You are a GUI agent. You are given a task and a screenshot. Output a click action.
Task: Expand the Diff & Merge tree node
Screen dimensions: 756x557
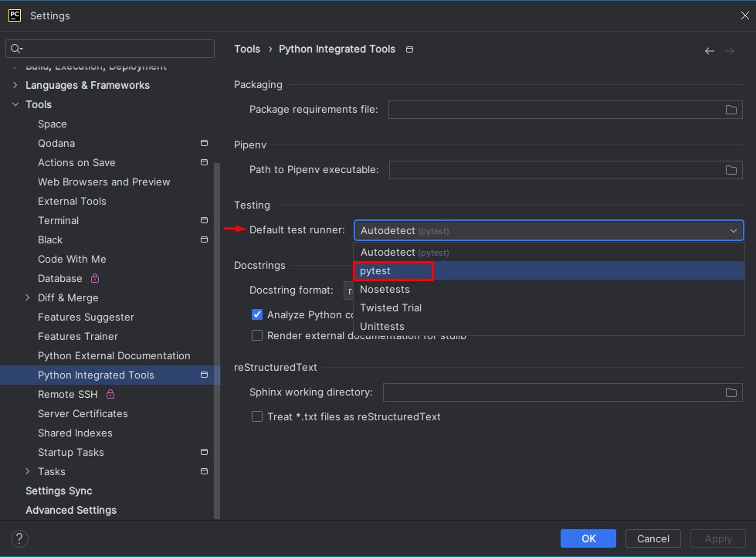[x=28, y=298]
